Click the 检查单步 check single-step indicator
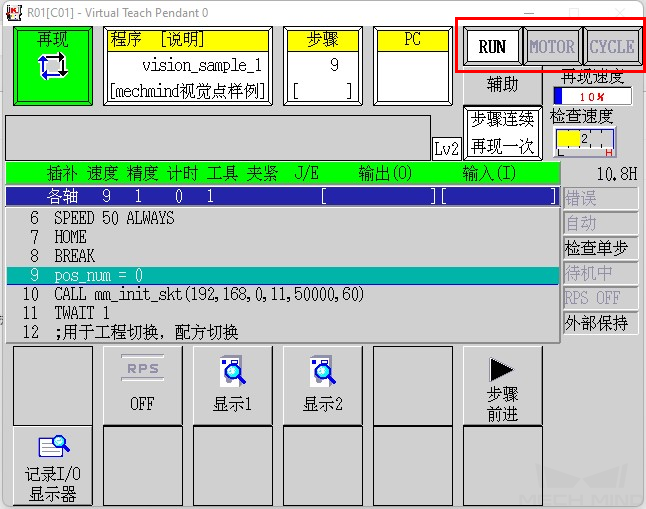Viewport: 646px width, 509px height. [x=600, y=248]
